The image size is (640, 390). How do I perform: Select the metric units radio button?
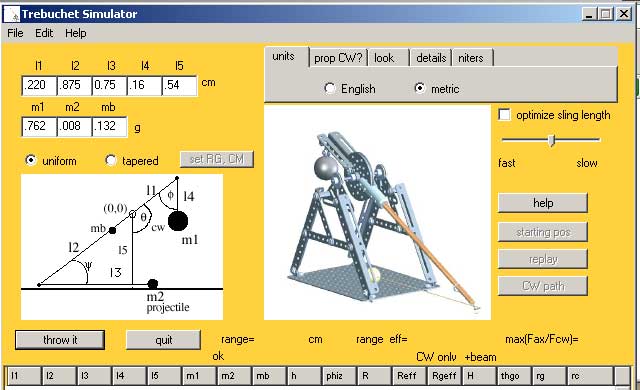point(420,88)
